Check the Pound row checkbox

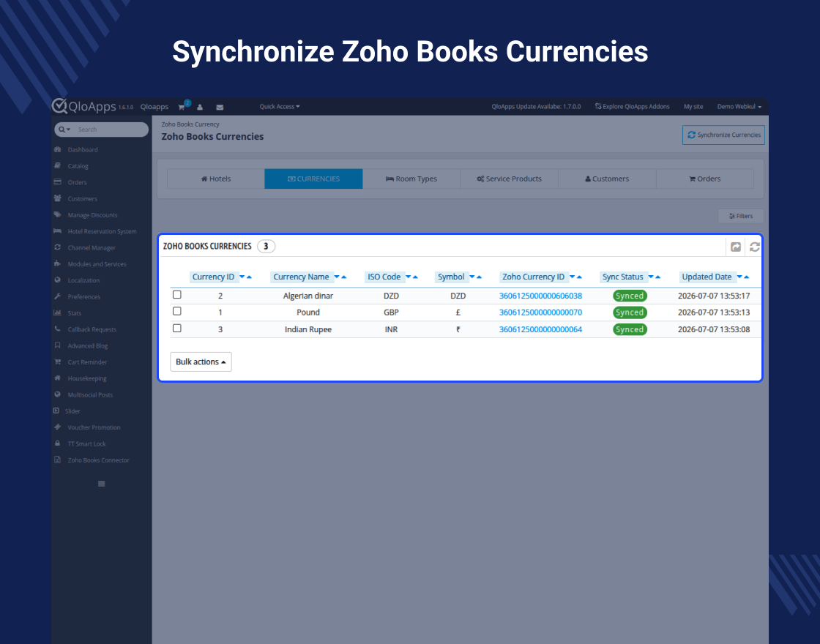click(176, 312)
